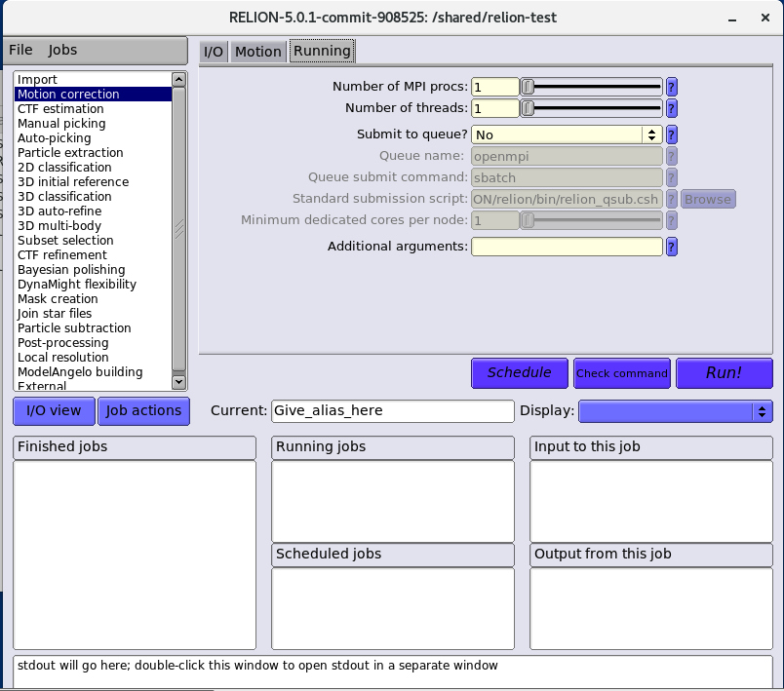Open help for Number of threads
Viewport: 784px width, 691px height.
671,108
